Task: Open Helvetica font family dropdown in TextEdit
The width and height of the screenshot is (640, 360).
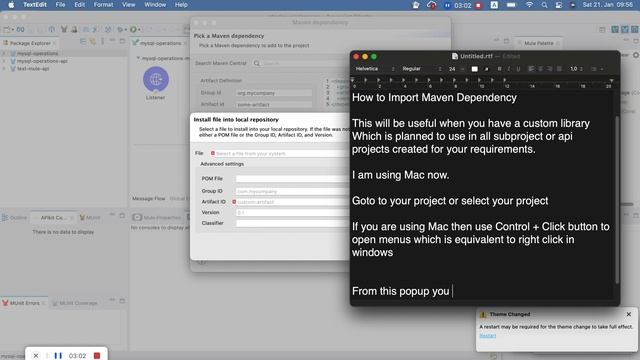Action: pos(375,69)
